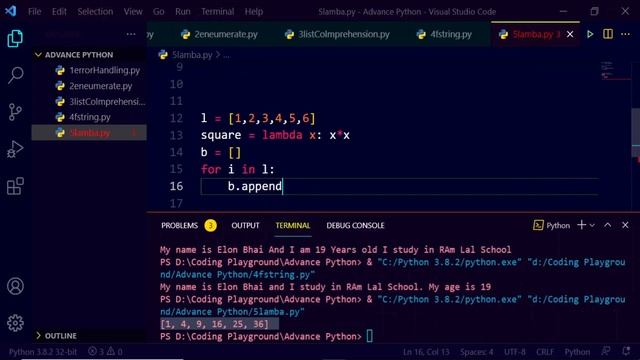Viewport: 640px width, 360px height.
Task: Expand the OUTLINE section
Action: coord(89,336)
